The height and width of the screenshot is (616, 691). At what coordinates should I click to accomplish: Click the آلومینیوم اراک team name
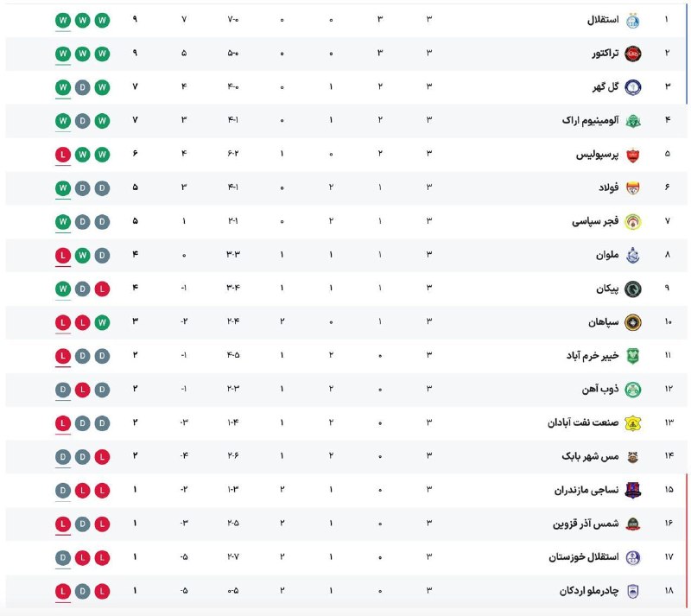tap(590, 120)
